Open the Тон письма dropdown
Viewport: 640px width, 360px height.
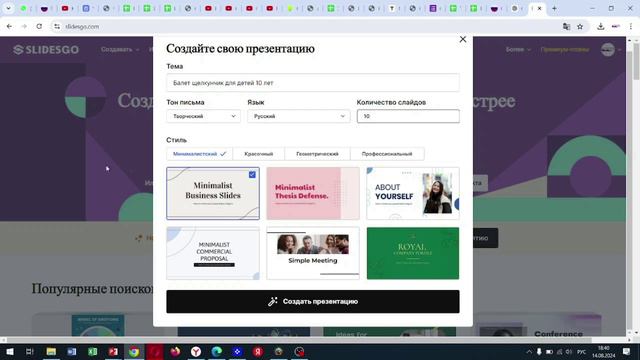click(x=203, y=116)
